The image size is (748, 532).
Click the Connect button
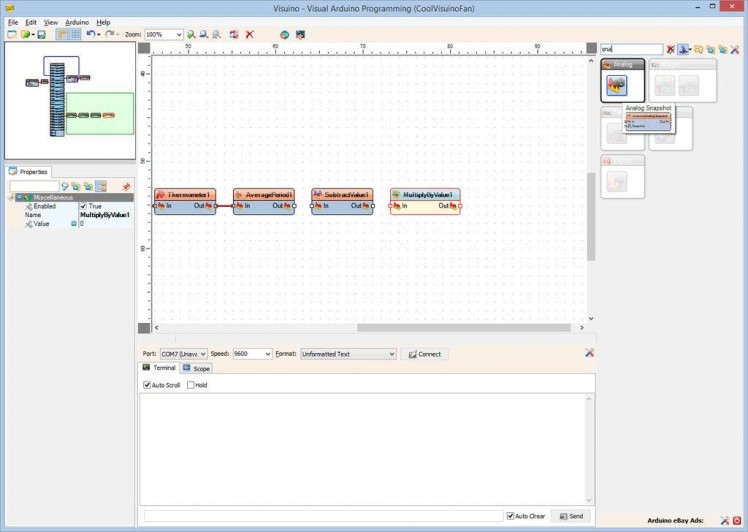coord(425,354)
